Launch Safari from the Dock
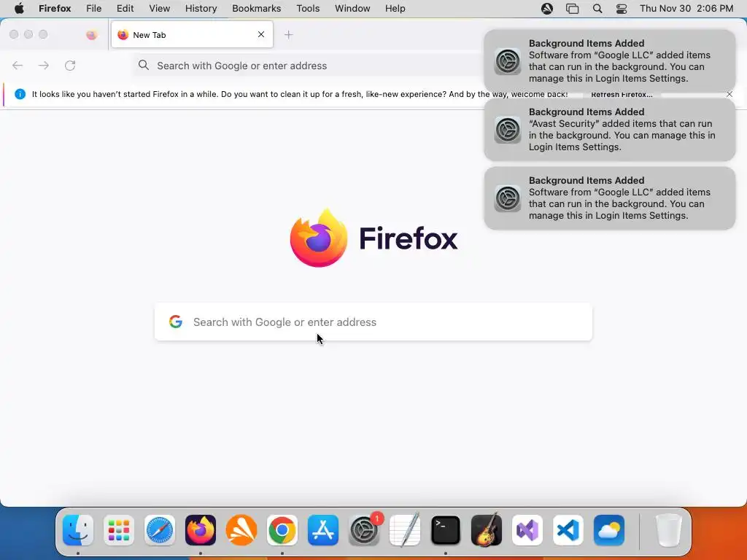Viewport: 747px width, 560px height. point(160,530)
